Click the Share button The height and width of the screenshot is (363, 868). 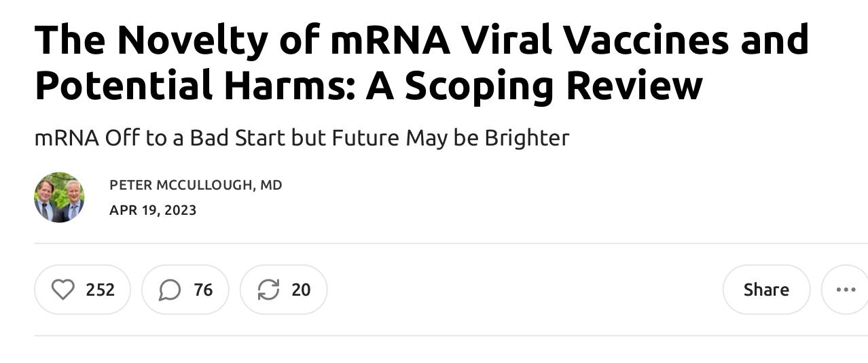click(765, 290)
